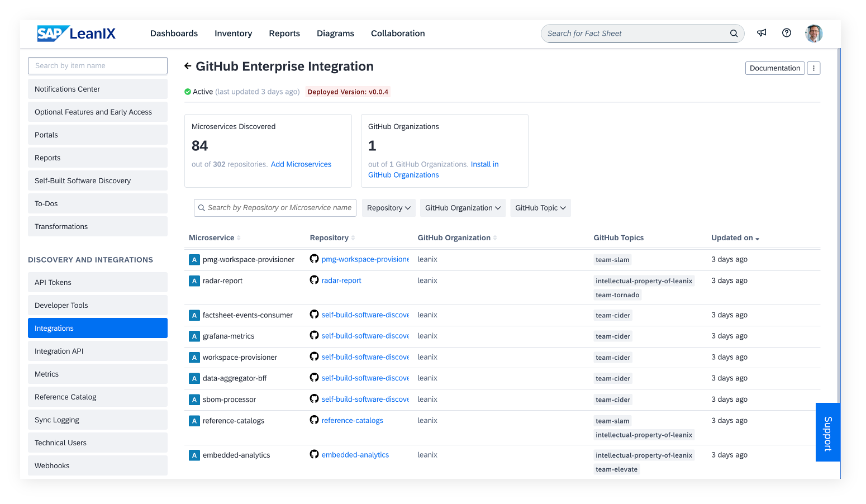Image resolution: width=866 pixels, height=504 pixels.
Task: Open the Collaboration menu
Action: pos(398,34)
